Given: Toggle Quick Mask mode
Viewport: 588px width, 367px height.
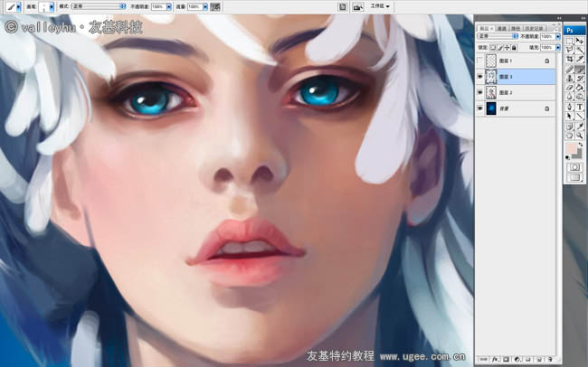Looking at the screenshot, I should click(574, 167).
